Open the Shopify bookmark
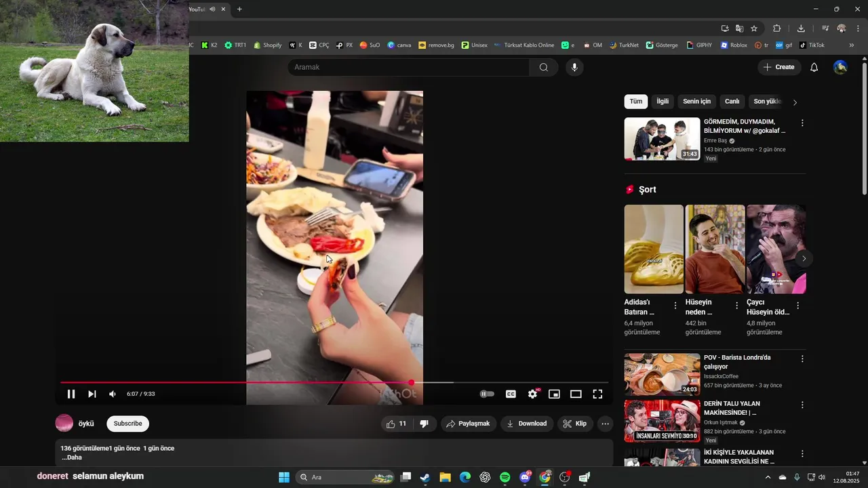Image resolution: width=868 pixels, height=488 pixels. (x=267, y=45)
